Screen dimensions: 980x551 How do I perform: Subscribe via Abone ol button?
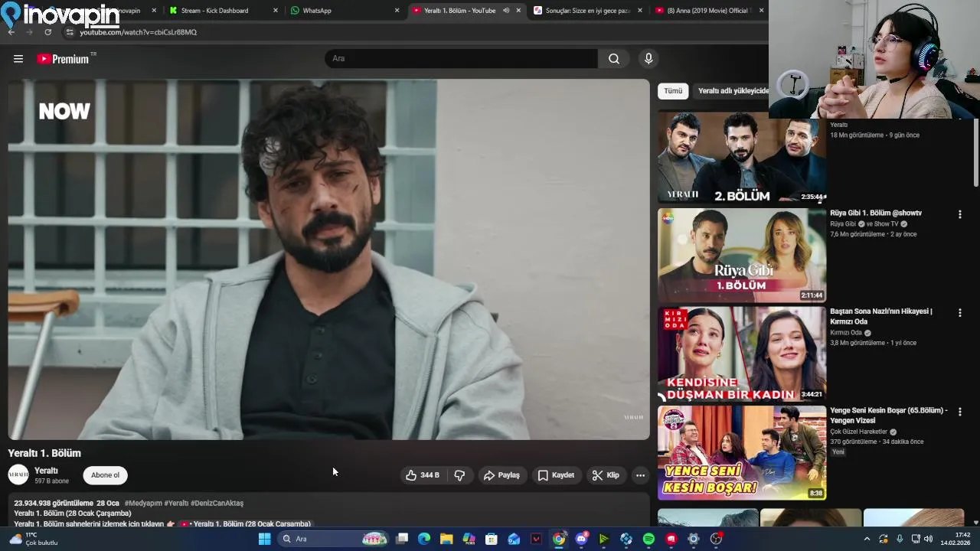point(106,475)
